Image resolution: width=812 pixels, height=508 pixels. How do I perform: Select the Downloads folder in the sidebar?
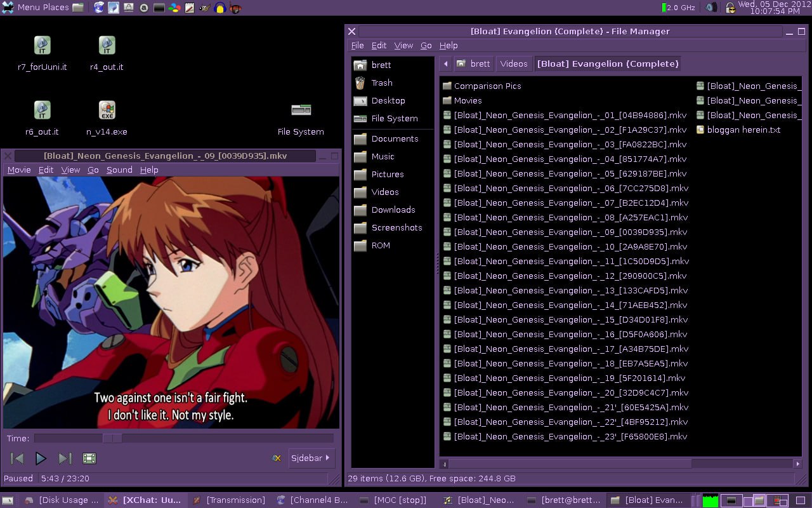pyautogui.click(x=393, y=210)
